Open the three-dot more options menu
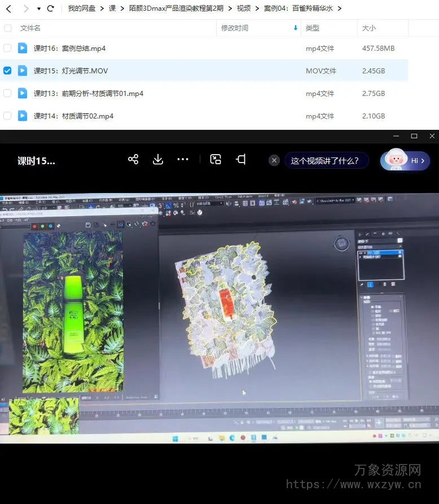The width and height of the screenshot is (439, 504). (183, 160)
